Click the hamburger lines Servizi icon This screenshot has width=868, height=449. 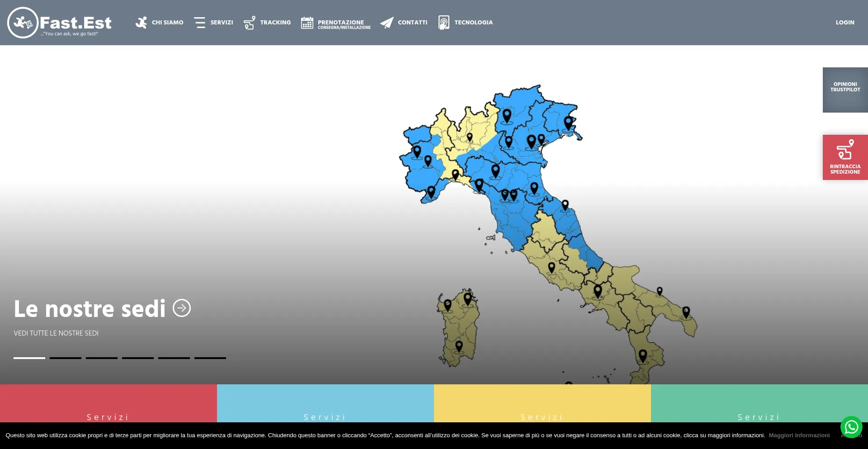(199, 23)
